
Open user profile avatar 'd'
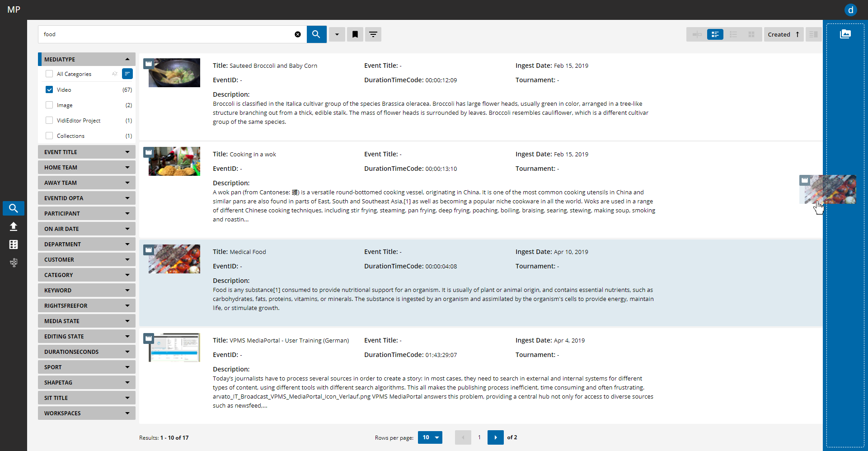tap(850, 10)
